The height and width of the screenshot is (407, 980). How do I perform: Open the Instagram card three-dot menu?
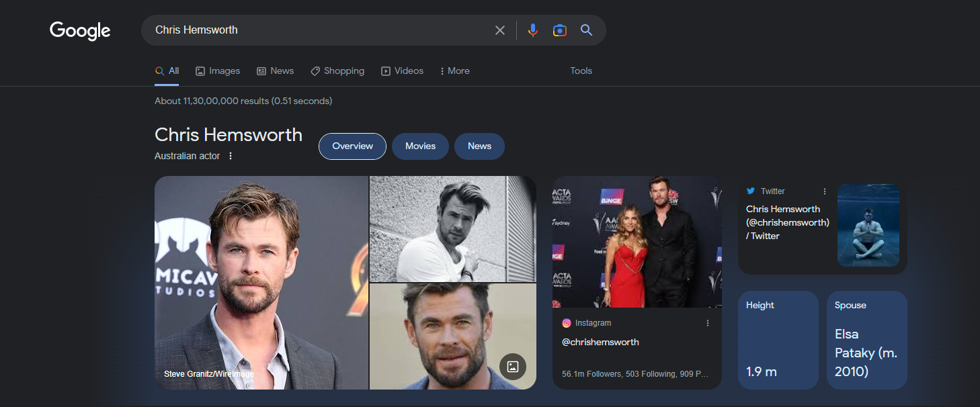[708, 323]
